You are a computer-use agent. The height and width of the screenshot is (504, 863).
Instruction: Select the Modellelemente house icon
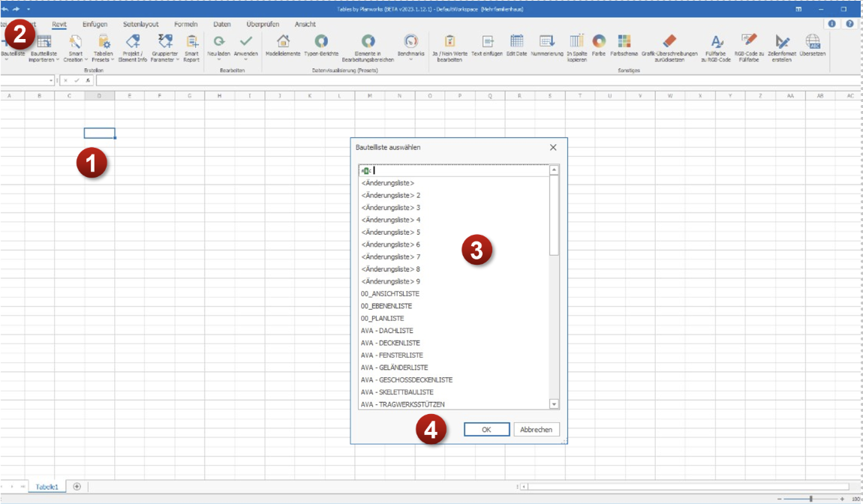pyautogui.click(x=283, y=41)
